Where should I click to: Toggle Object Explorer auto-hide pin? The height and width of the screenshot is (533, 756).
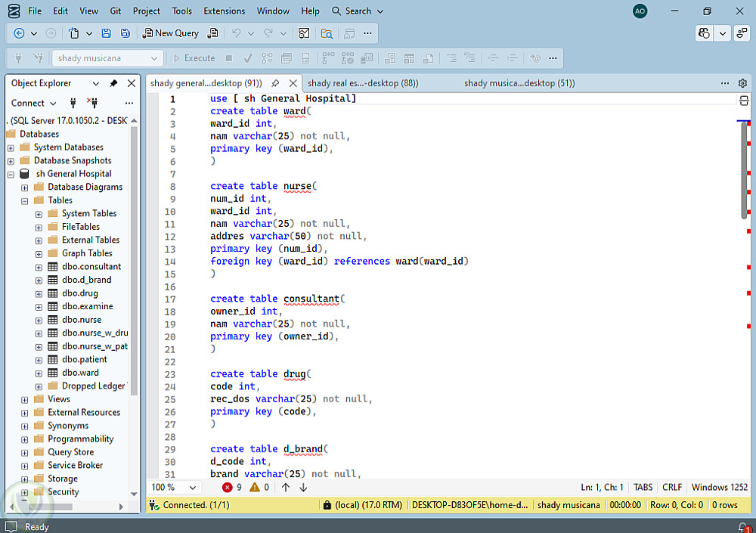(x=113, y=83)
